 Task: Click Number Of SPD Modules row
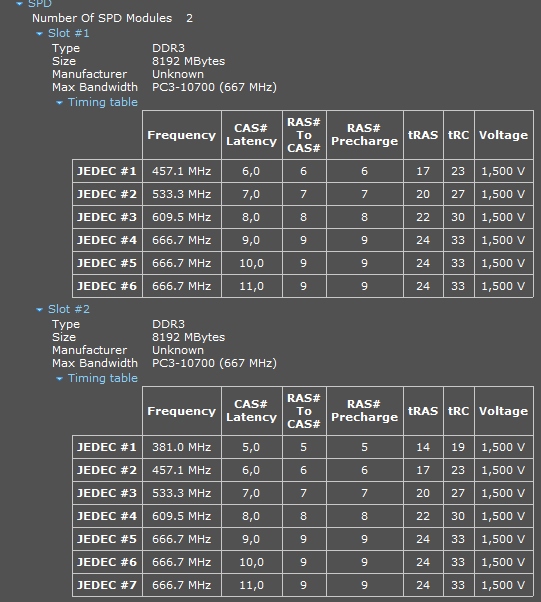pyautogui.click(x=112, y=18)
